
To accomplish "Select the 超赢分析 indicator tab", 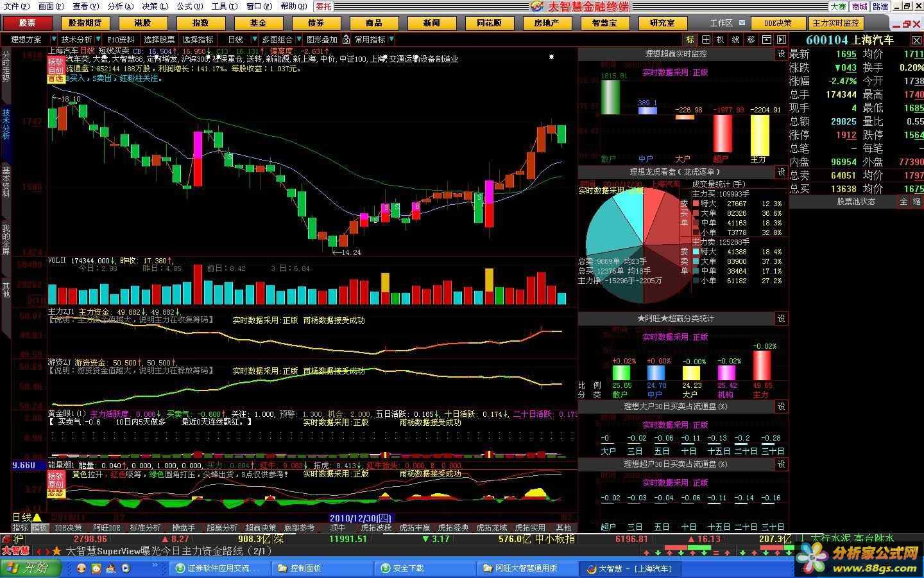I will tap(222, 528).
